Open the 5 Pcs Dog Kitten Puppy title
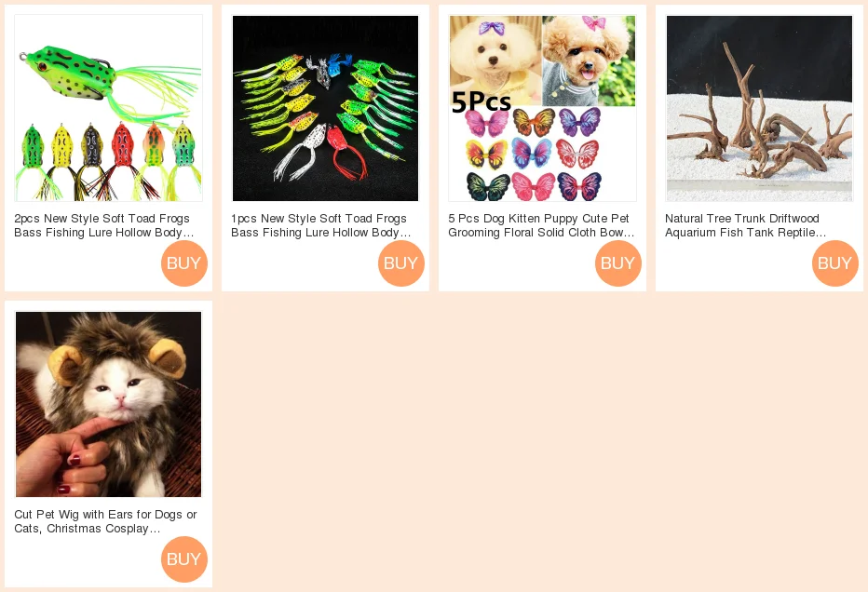 [541, 225]
